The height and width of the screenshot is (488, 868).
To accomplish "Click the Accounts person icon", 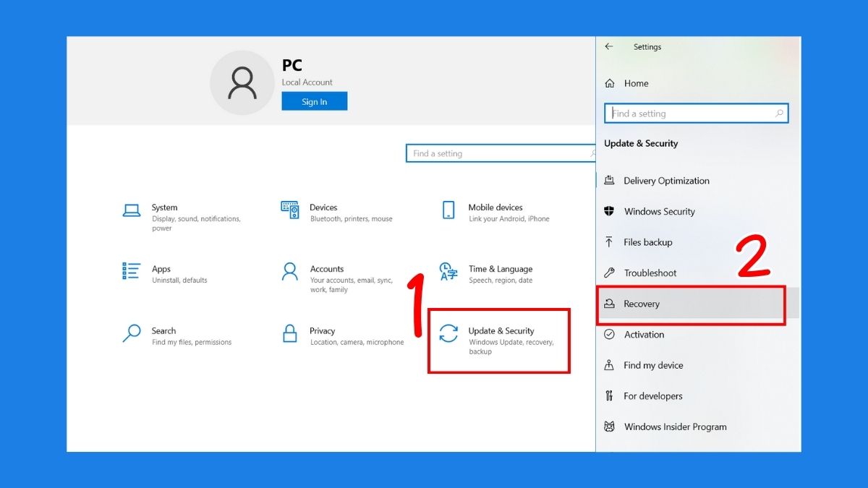I will pyautogui.click(x=290, y=272).
